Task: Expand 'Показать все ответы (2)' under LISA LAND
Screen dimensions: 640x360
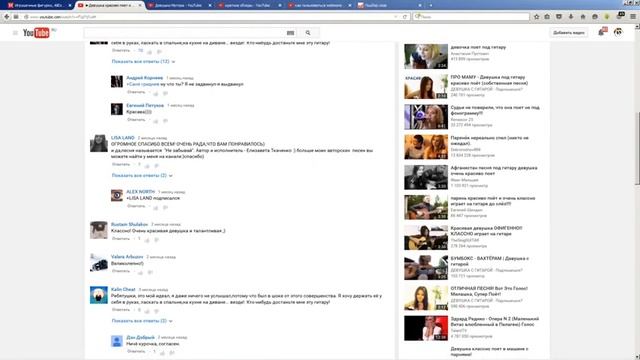Action: coord(142,176)
